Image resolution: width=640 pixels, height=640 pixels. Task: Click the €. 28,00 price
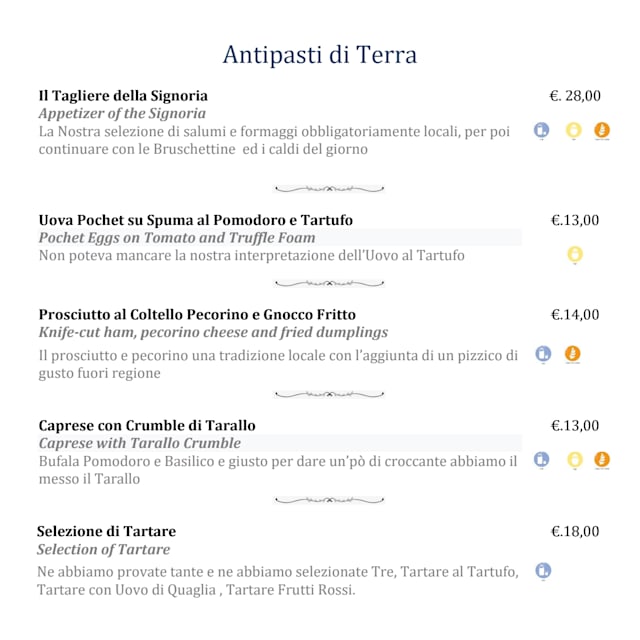click(x=575, y=96)
